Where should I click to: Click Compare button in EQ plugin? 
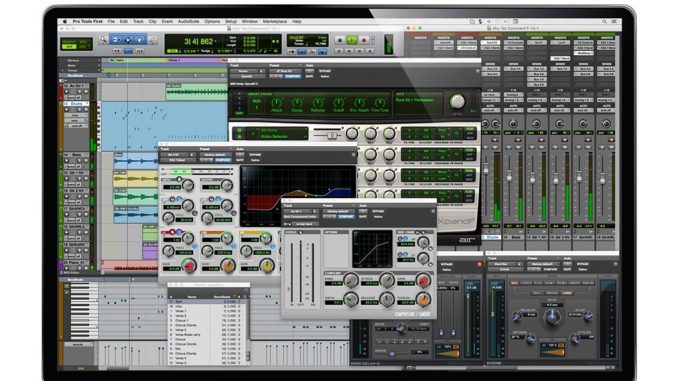click(223, 160)
